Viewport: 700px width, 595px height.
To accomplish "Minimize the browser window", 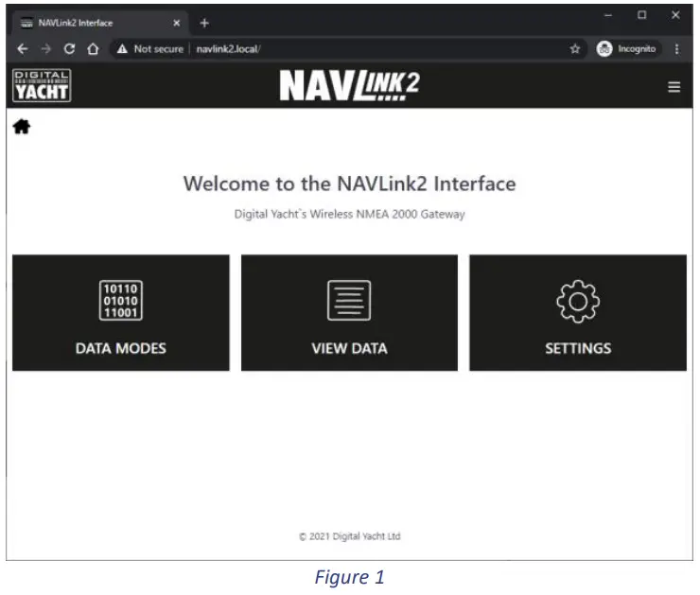I will 608,15.
